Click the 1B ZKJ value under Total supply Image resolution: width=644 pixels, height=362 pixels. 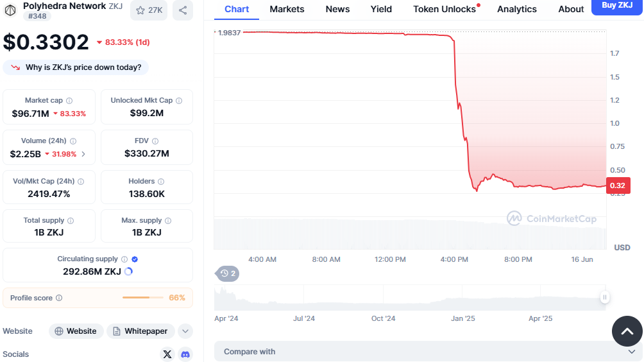[x=49, y=232]
